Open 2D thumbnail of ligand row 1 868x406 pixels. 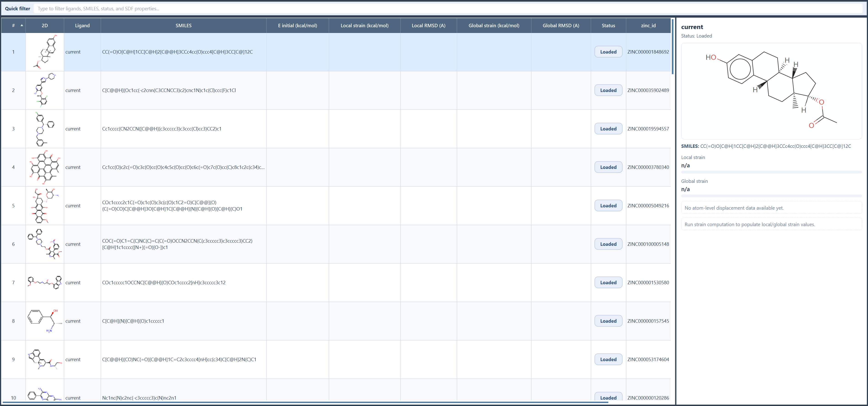[x=45, y=52]
